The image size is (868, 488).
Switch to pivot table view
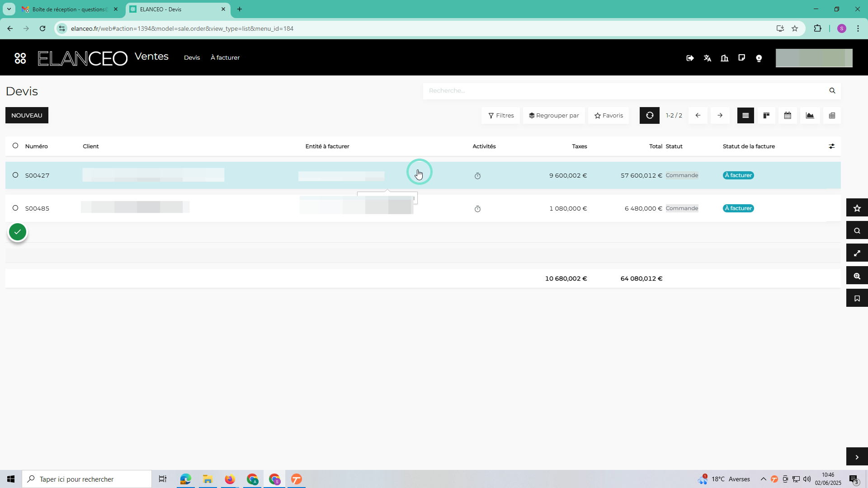click(832, 116)
